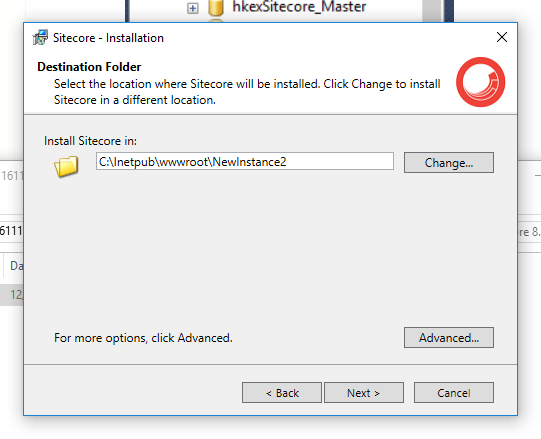The image size is (541, 439).
Task: Click the install path text field
Action: (245, 162)
